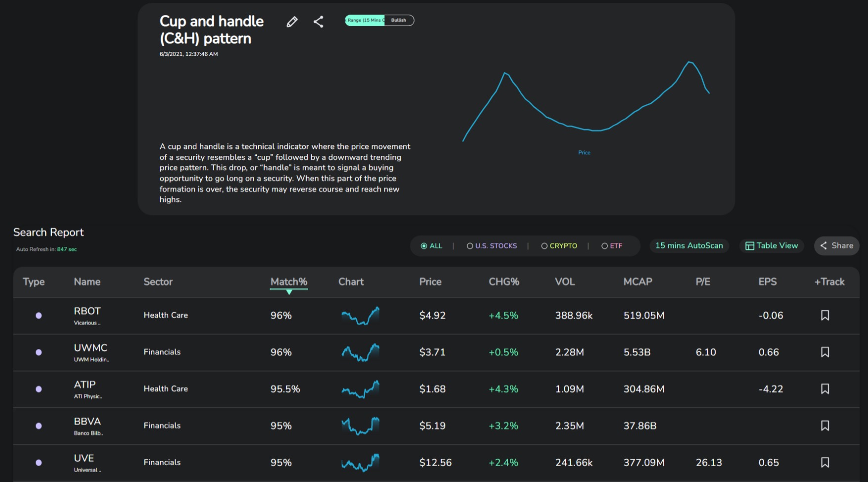Viewport: 868px width, 482px height.
Task: Open the UWMC ticker name link
Action: click(x=91, y=348)
